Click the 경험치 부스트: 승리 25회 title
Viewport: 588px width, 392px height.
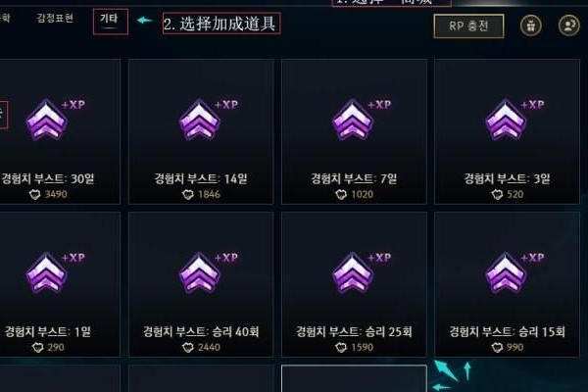pos(354,331)
